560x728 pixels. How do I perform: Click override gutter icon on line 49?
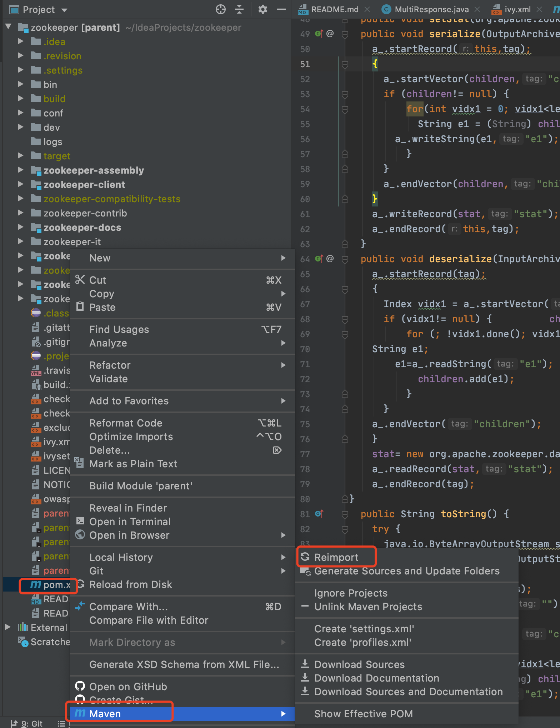[x=319, y=34]
